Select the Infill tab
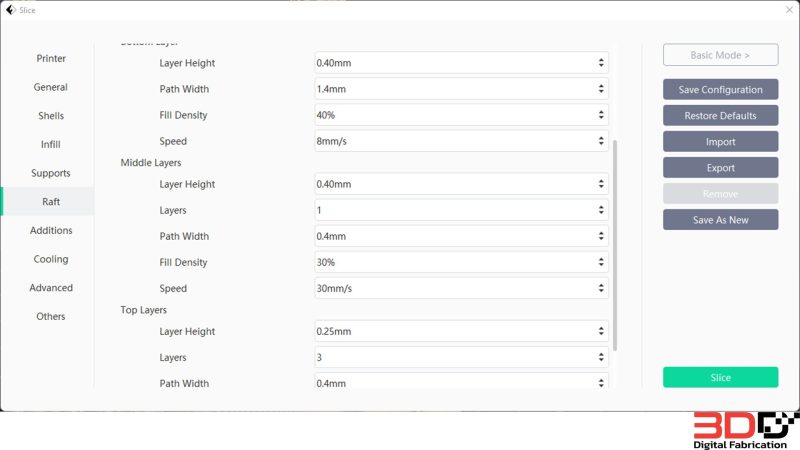 (51, 144)
